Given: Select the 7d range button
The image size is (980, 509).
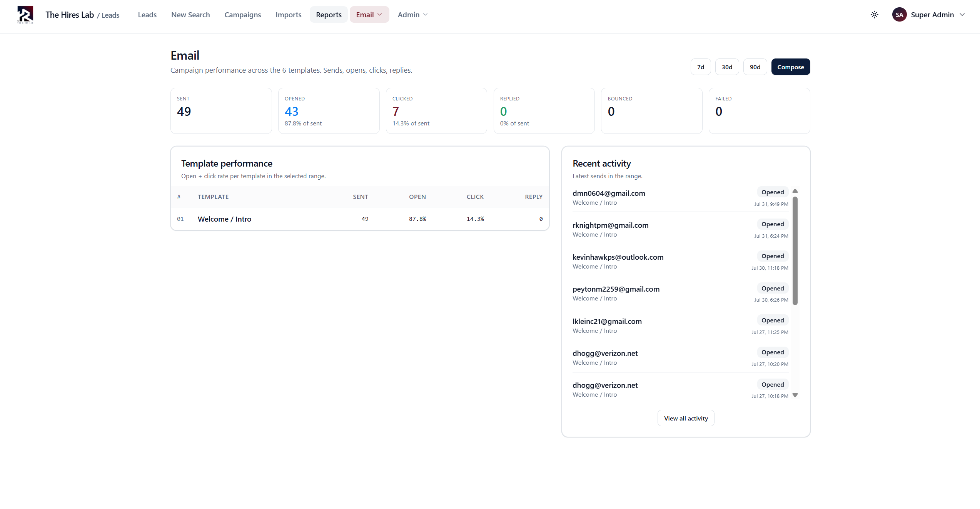Looking at the screenshot, I should 701,67.
